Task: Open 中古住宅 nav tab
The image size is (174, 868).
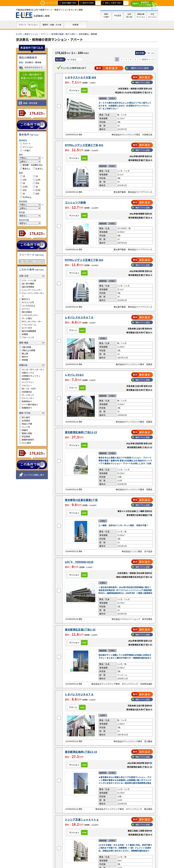Action: pyautogui.click(x=118, y=15)
